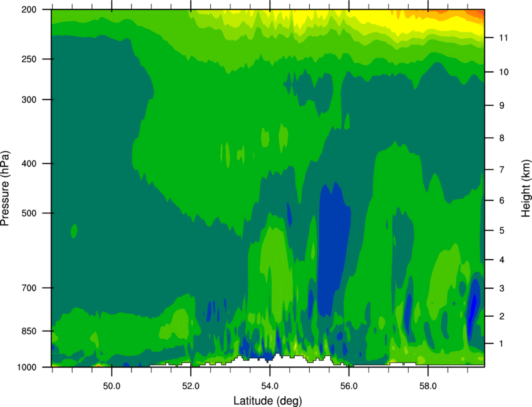532x407 pixels.
Task: Select the 200 pressure tick label
Action: click(x=29, y=9)
